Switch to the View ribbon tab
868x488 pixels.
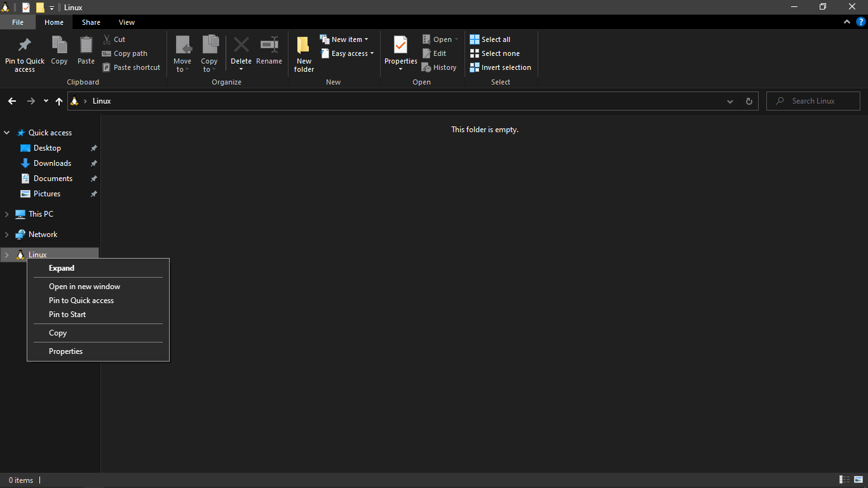tap(126, 22)
